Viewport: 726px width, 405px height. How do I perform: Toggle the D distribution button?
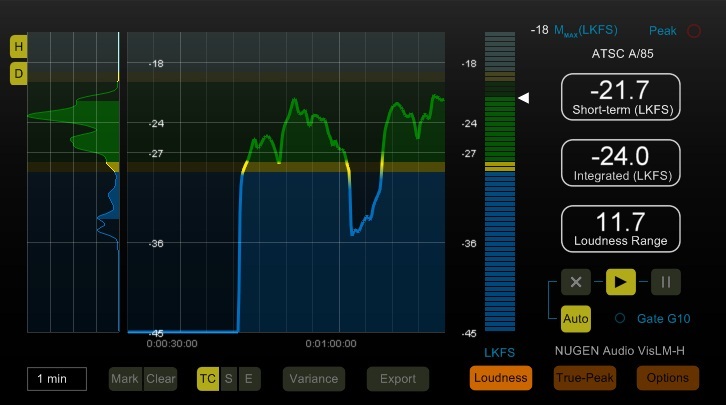click(19, 74)
